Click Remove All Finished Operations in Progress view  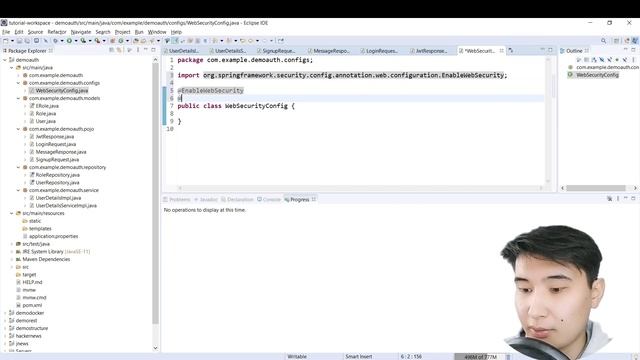point(609,199)
